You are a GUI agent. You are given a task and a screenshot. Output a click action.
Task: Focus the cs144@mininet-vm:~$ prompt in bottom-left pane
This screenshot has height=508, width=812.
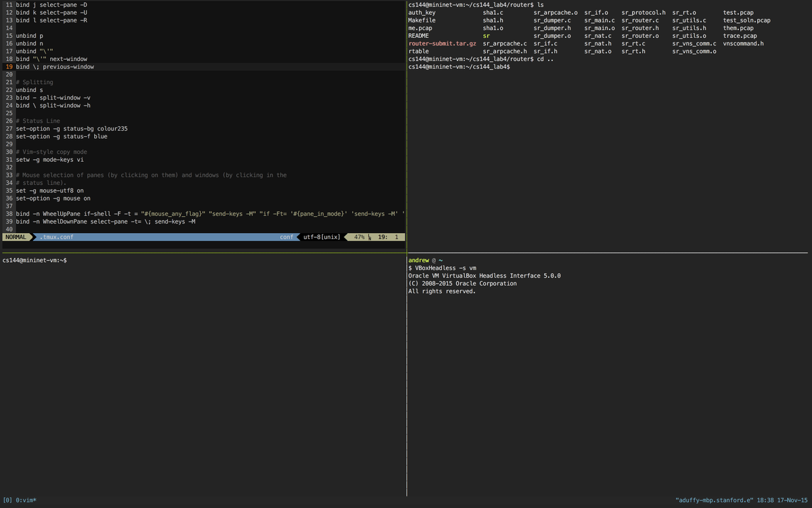pyautogui.click(x=35, y=260)
